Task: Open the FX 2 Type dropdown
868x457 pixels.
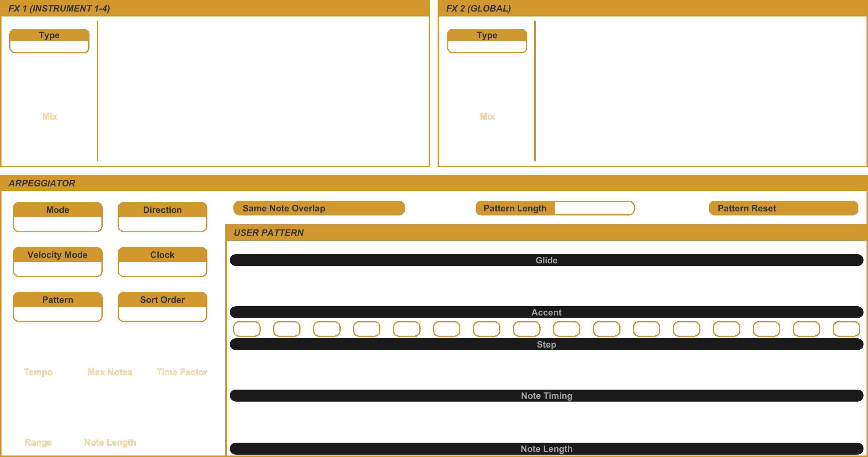Action: [487, 46]
